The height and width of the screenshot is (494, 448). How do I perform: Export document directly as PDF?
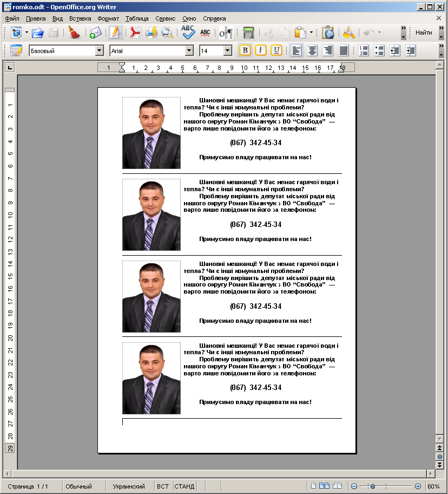(135, 33)
